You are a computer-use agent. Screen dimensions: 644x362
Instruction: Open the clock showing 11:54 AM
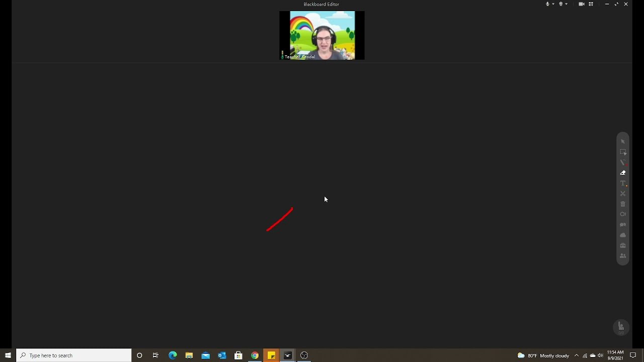click(615, 355)
